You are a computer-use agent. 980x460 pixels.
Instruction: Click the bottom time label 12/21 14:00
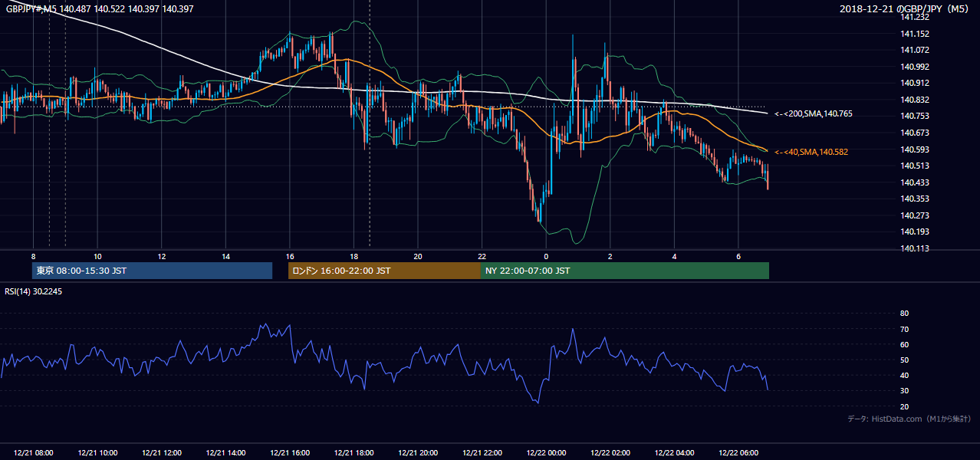coord(225,453)
